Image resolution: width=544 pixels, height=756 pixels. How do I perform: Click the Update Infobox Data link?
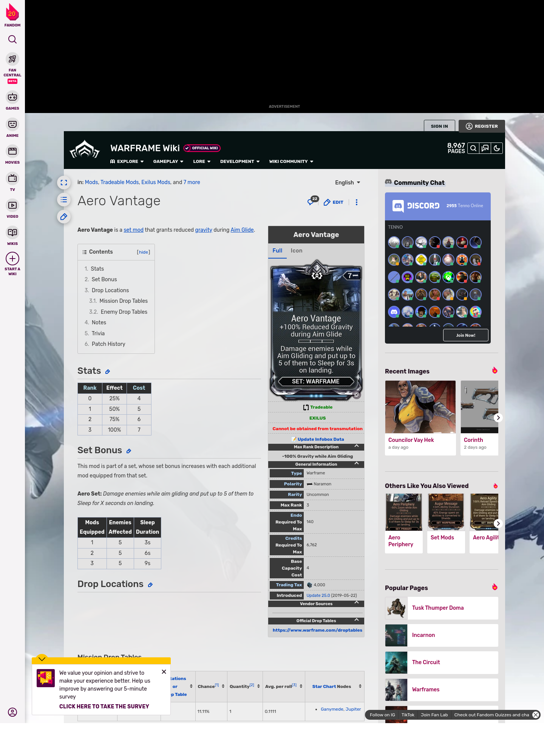pos(321,439)
